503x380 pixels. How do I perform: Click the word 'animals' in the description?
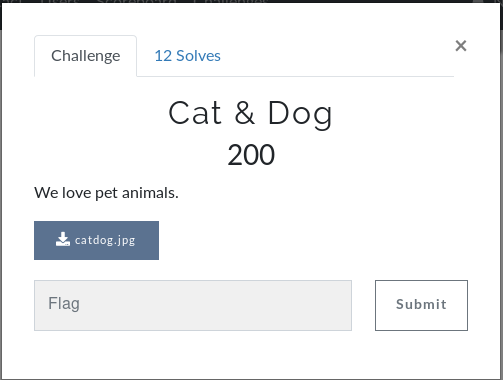coord(148,193)
